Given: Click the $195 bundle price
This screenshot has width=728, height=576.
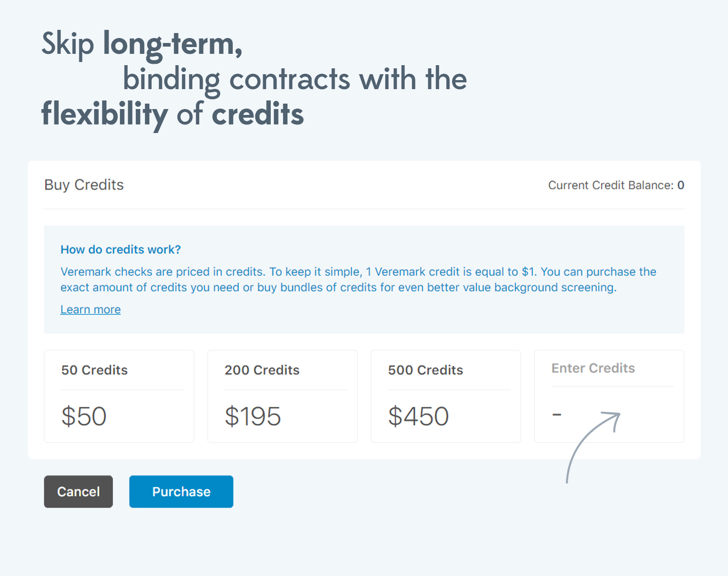Looking at the screenshot, I should [253, 416].
